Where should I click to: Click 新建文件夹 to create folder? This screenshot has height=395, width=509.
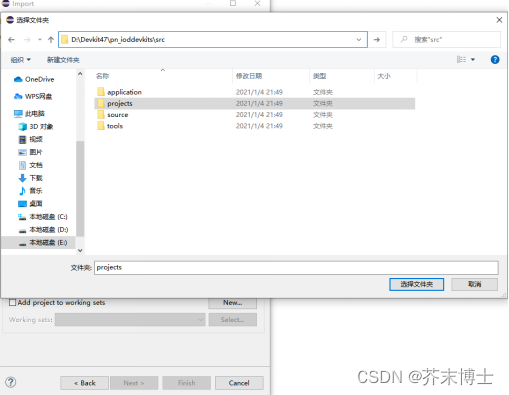click(63, 60)
